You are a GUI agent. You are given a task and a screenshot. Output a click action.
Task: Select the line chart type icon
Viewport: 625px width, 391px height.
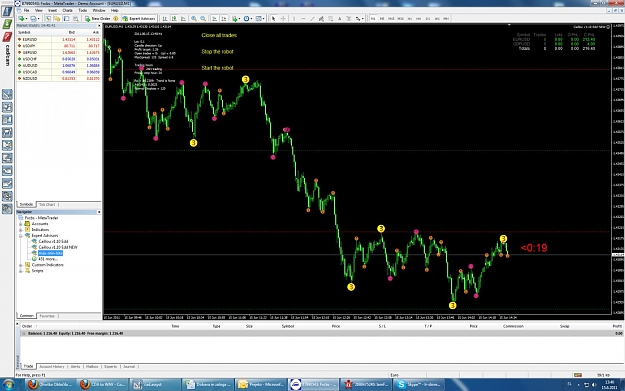pos(183,18)
